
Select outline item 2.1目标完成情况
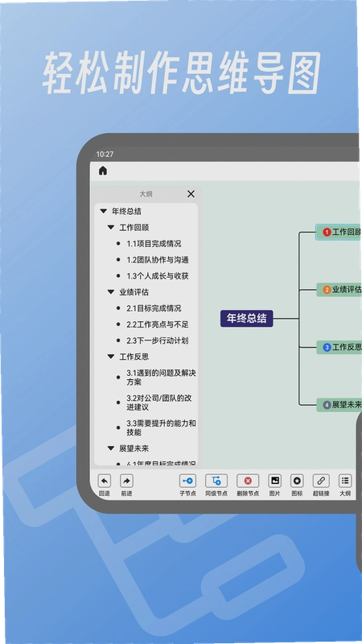154,308
